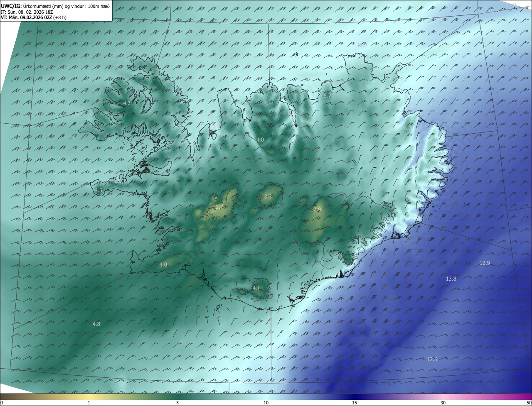Screen dimensions: 532x406
Task: Click the 6.7 value on the map
Action: pos(407,128)
